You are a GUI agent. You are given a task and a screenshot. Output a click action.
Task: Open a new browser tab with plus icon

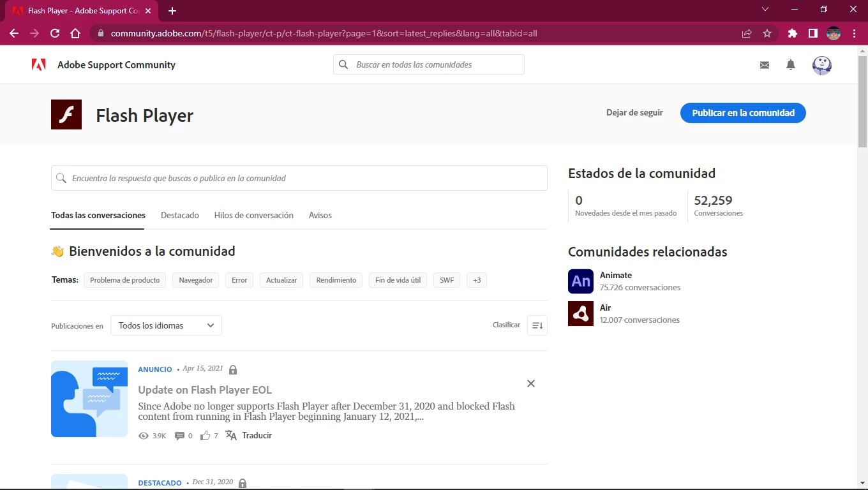tap(172, 11)
